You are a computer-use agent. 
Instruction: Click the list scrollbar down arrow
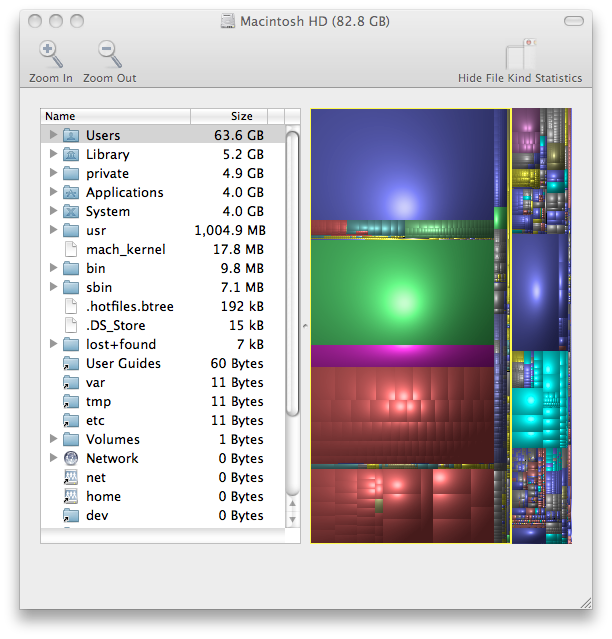coord(293,520)
